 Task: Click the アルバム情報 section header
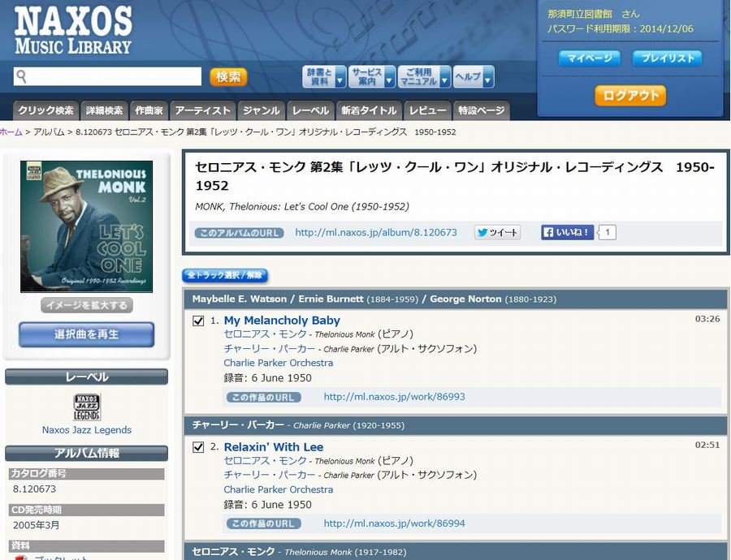87,454
